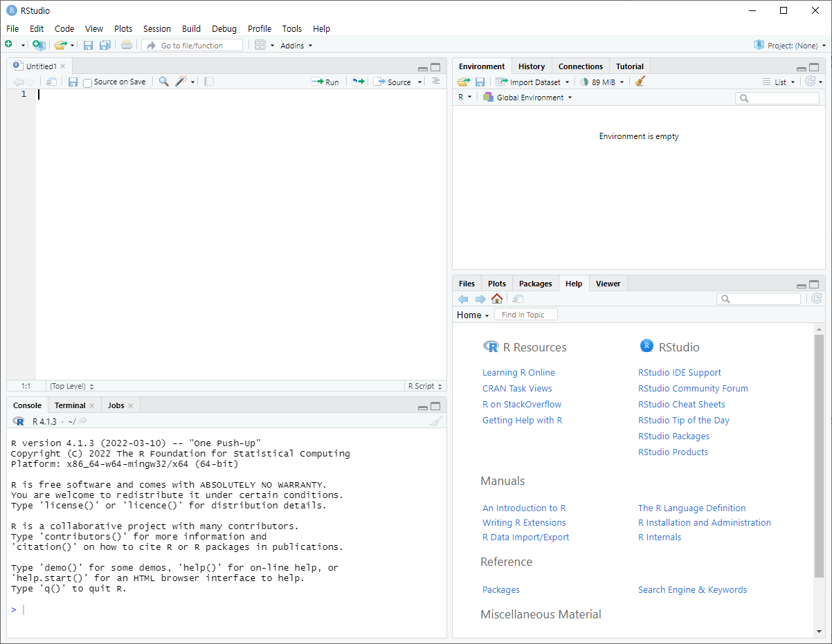Save current document from main toolbar
Screen dimensions: 832x644
point(88,45)
